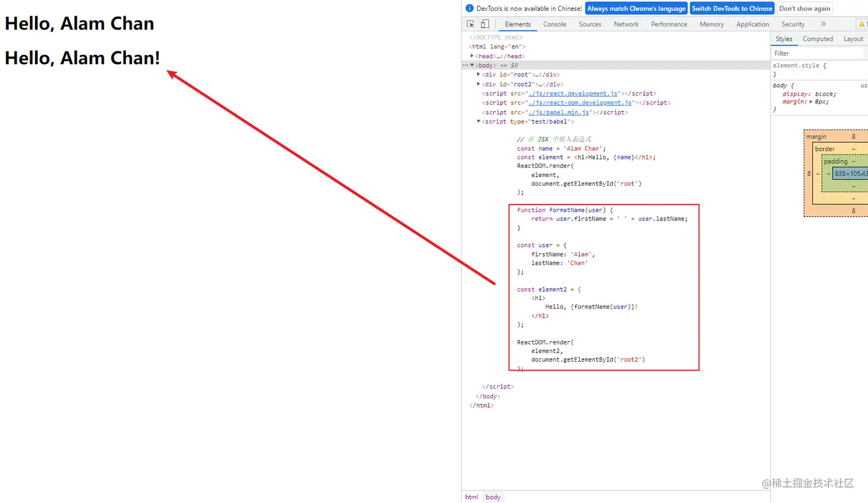
Task: Select the body breadcrumb at the bottom
Action: tap(493, 497)
